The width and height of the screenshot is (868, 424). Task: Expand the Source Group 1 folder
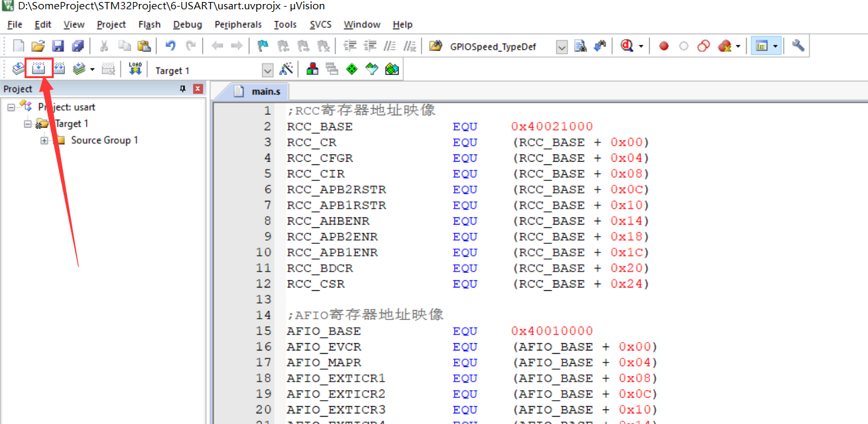pos(44,140)
